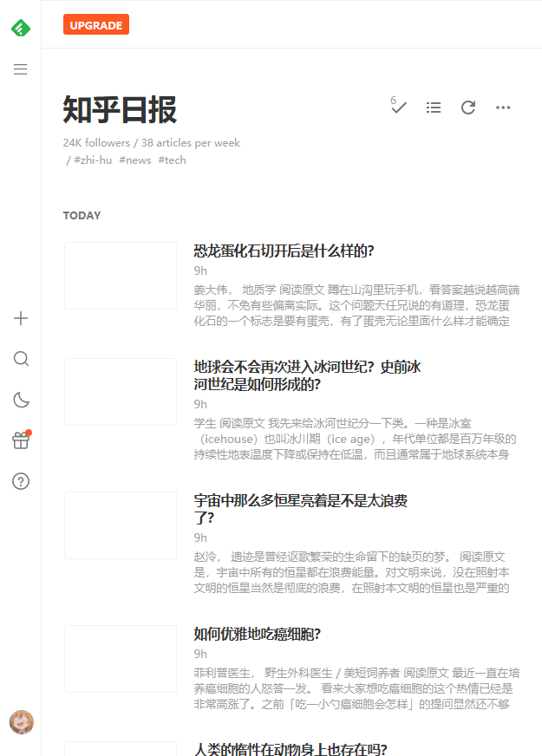Click the user avatar at bottom
This screenshot has height=756, width=542.
click(x=21, y=721)
